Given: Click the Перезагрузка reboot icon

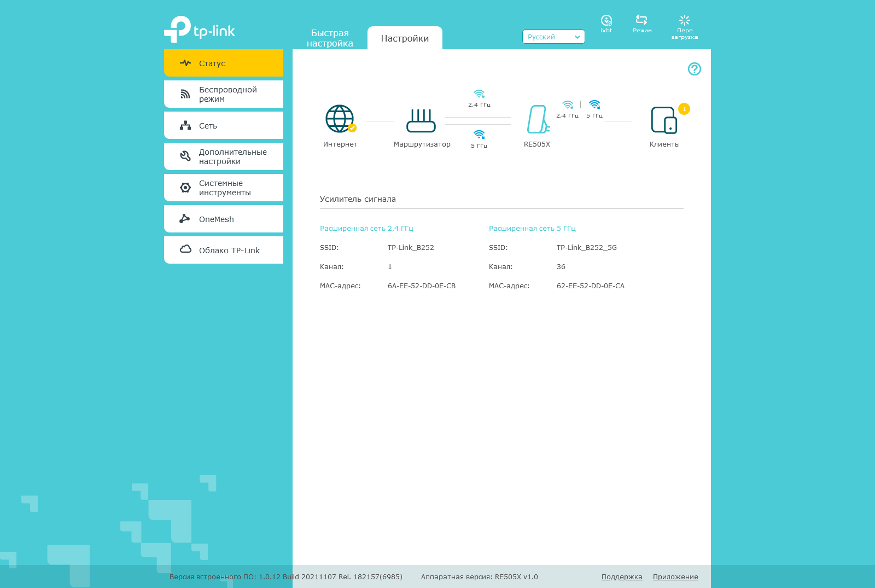Looking at the screenshot, I should click(685, 20).
